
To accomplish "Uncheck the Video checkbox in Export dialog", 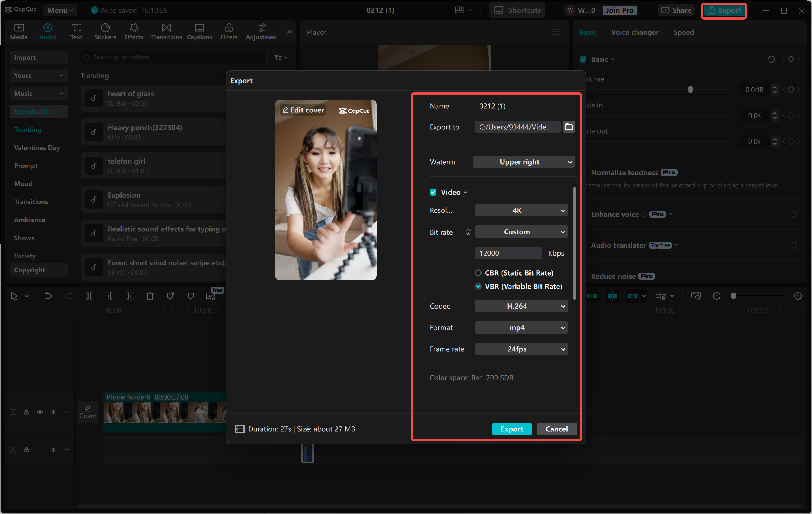I will 433,192.
